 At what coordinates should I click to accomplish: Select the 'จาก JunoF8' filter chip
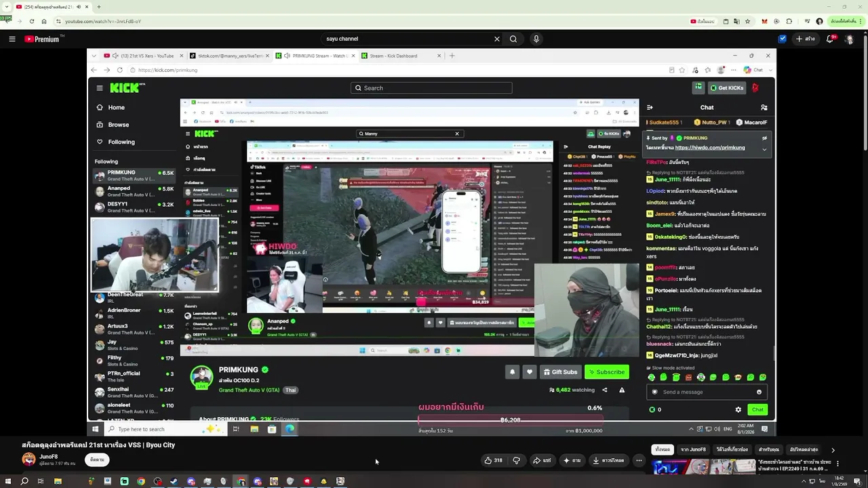(x=693, y=449)
